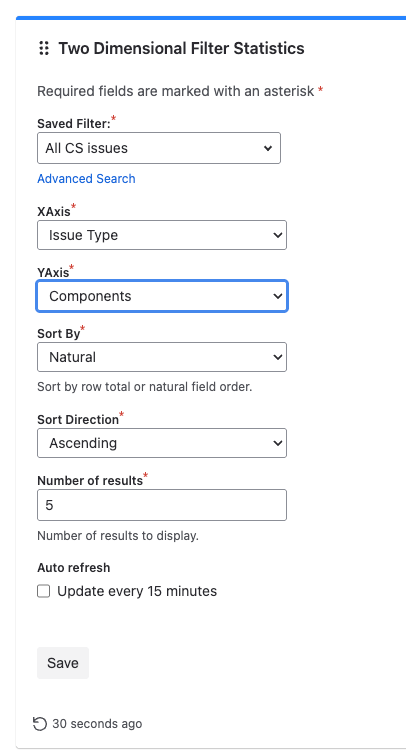Click the XAxis field label
Image resolution: width=406 pixels, height=751 pixels.
(54, 211)
